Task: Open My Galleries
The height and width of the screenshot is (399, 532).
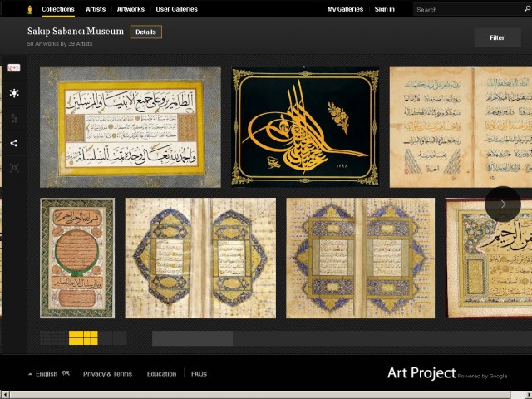Action: (x=345, y=9)
